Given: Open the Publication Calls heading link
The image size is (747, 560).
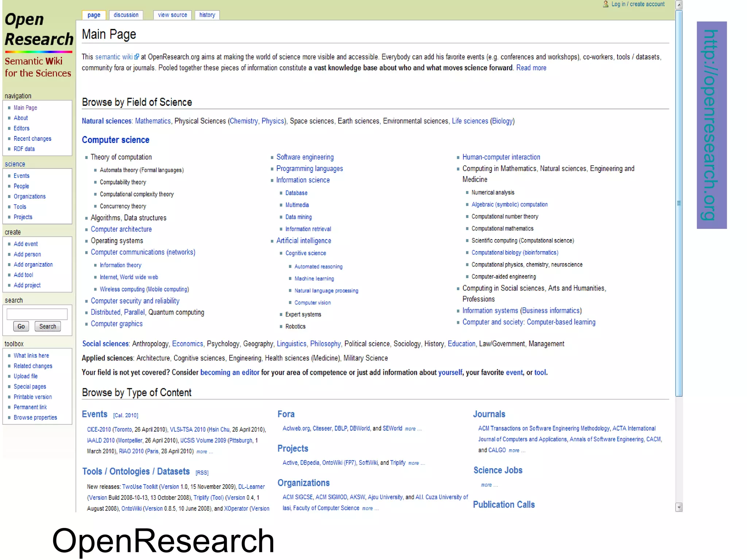Looking at the screenshot, I should [504, 505].
